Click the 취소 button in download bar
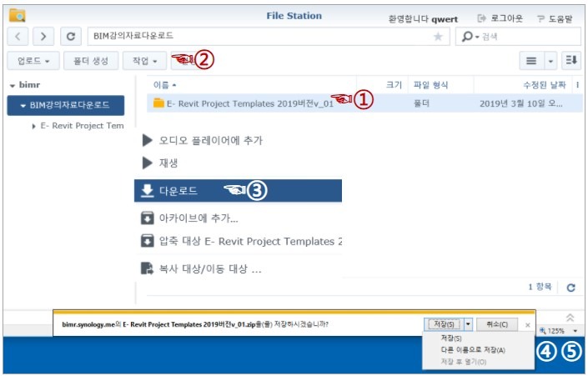 click(x=496, y=324)
